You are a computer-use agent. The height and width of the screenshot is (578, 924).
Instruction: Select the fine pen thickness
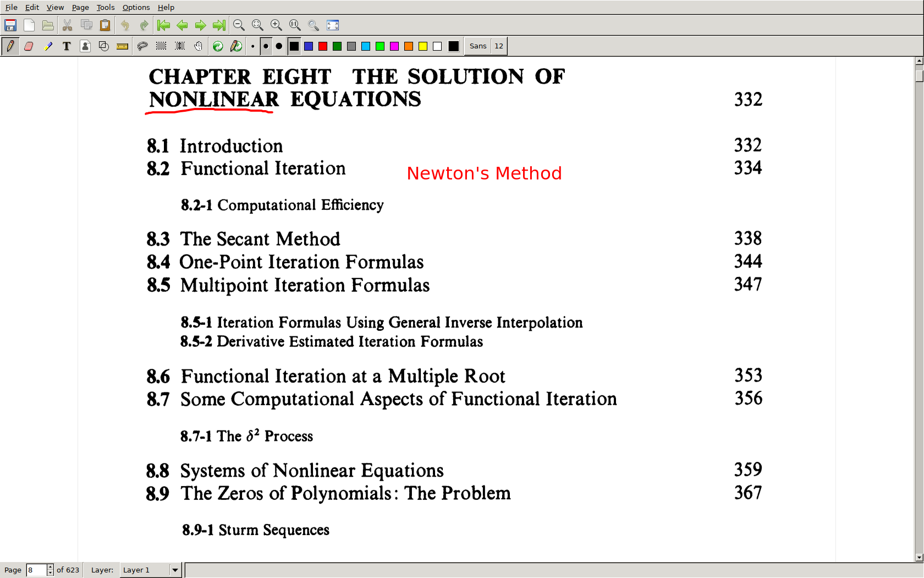pyautogui.click(x=252, y=46)
